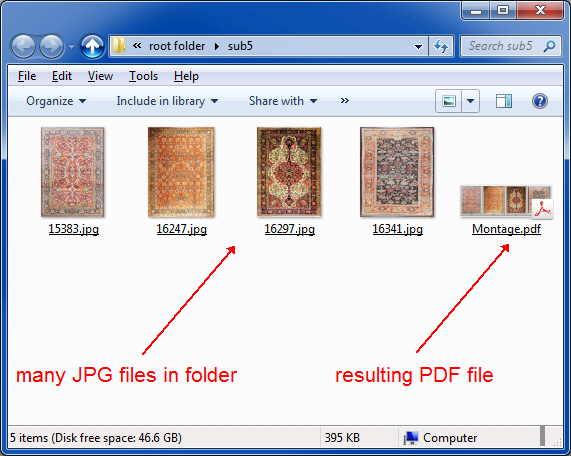This screenshot has width=571, height=456.
Task: Minimize the sub5 window
Action: (475, 11)
